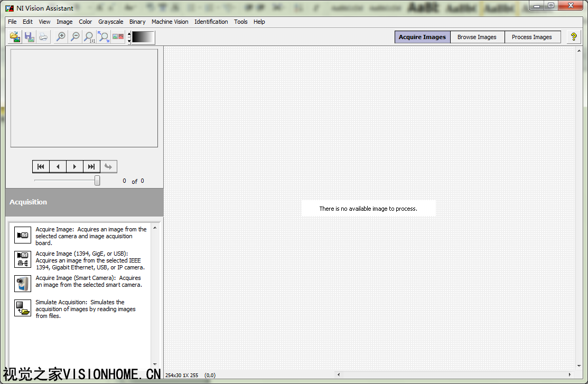
Task: Click the '254x30 1X 255' status text
Action: pos(182,375)
